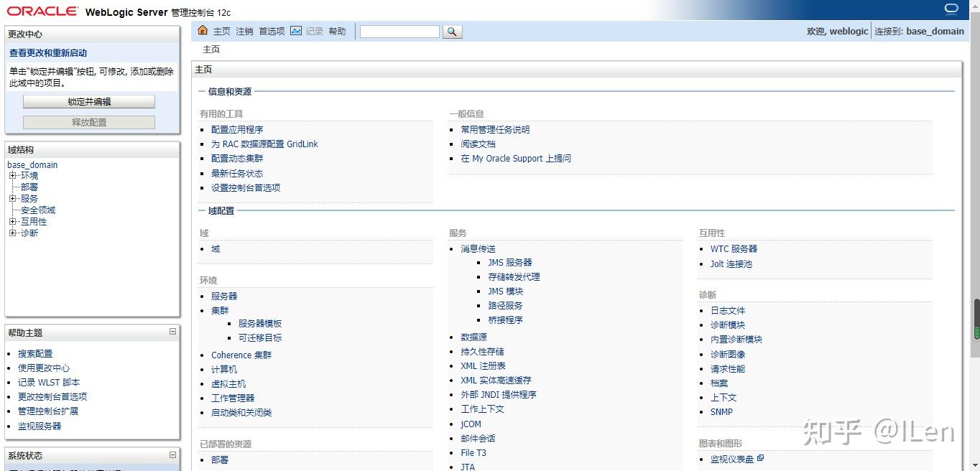The image size is (980, 471).
Task: Open 帮助 in toolbar
Action: click(337, 31)
